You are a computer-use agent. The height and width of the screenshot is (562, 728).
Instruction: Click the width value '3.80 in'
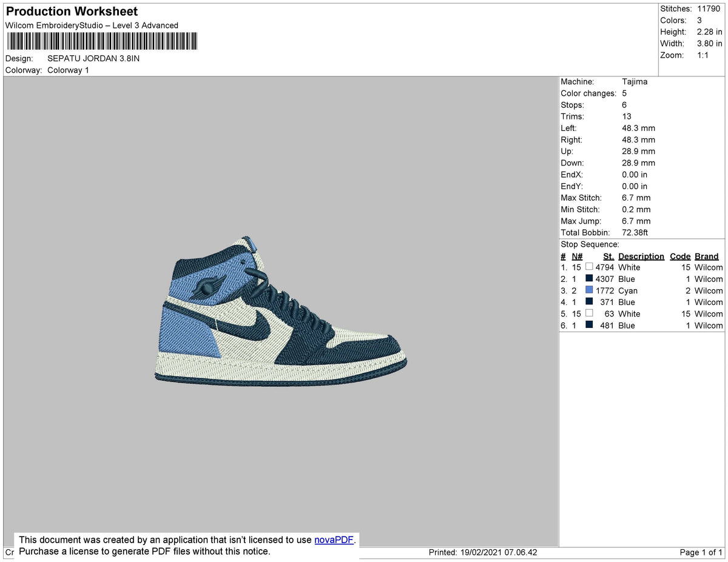[709, 43]
